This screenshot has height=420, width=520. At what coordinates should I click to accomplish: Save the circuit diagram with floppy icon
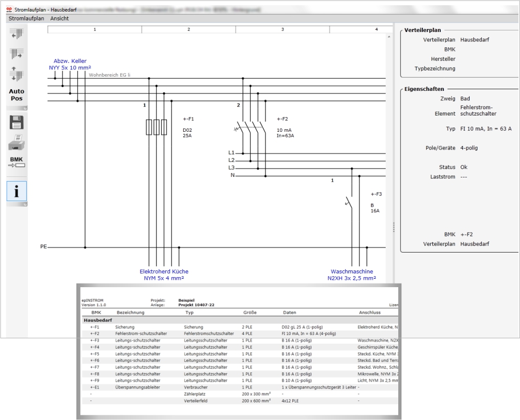coord(17,122)
